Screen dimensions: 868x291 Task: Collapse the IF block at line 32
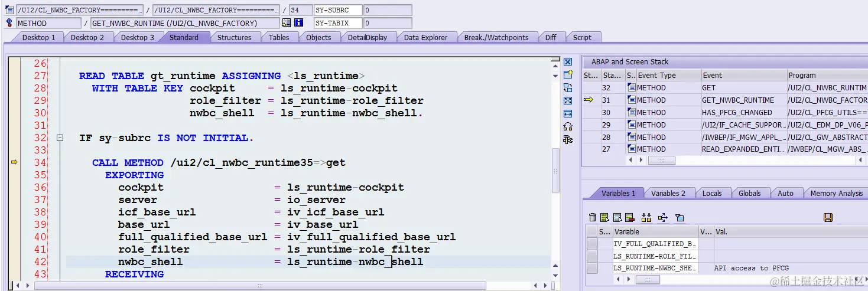click(x=60, y=138)
